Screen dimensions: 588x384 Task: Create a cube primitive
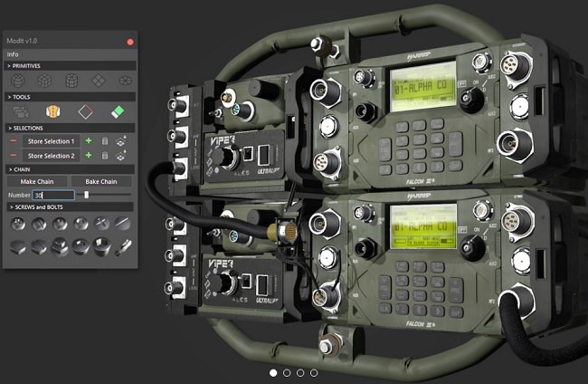pyautogui.click(x=44, y=81)
